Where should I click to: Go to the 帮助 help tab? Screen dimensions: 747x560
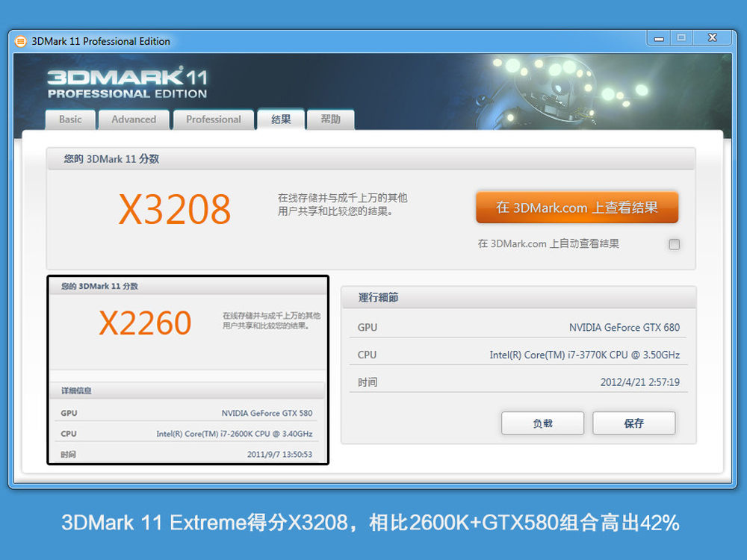coord(331,119)
